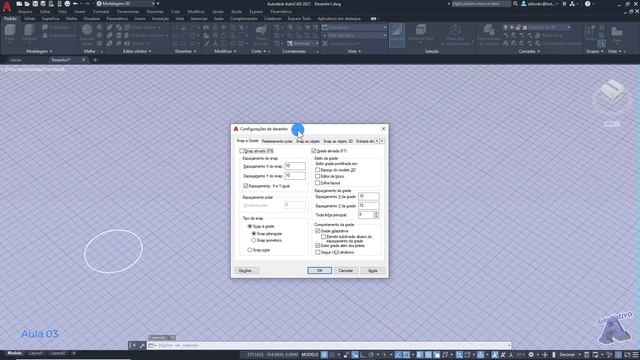The height and width of the screenshot is (360, 640).
Task: Switch to Snap ao objeto tab in dialog
Action: pyautogui.click(x=308, y=141)
